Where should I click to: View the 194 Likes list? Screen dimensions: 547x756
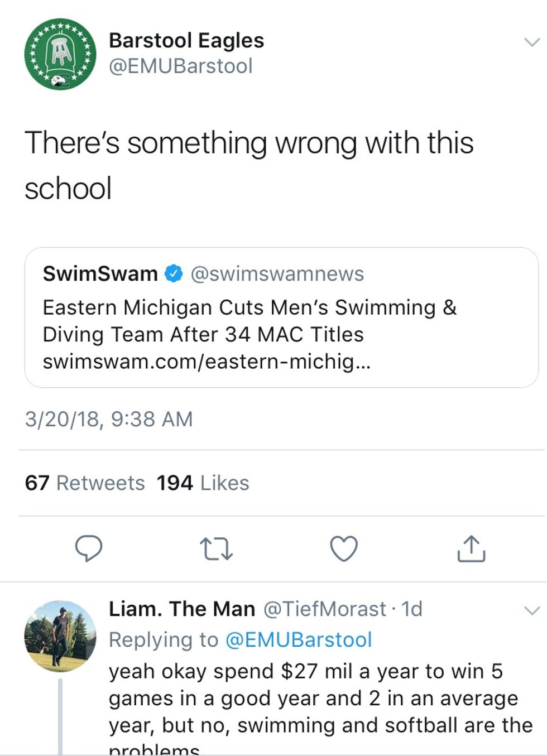click(x=203, y=483)
